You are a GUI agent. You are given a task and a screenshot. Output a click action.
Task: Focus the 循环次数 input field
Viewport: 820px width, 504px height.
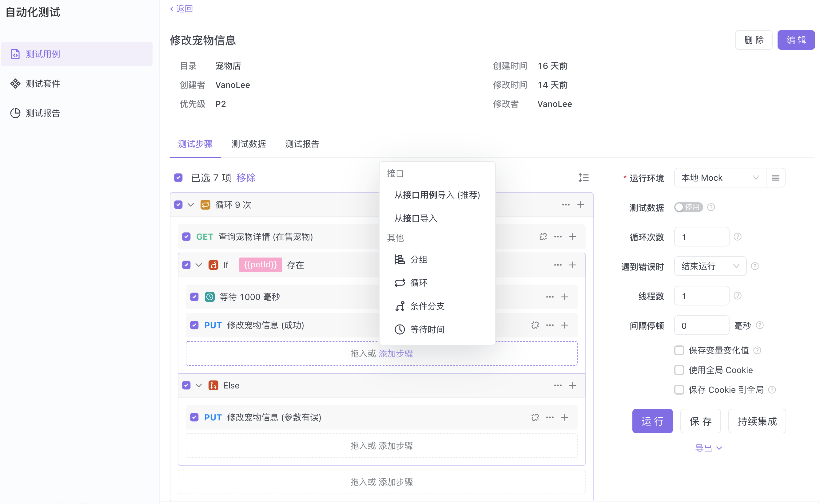tap(702, 237)
